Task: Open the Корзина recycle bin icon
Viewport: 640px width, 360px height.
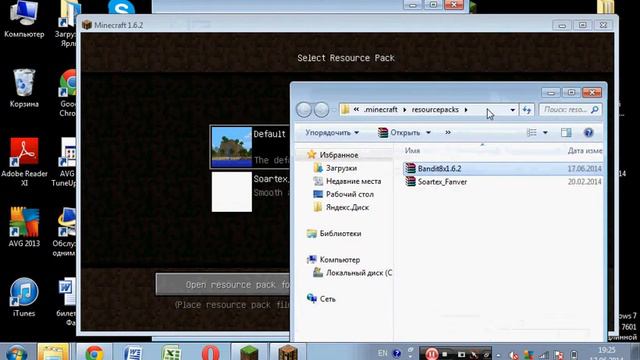Action: pos(24,88)
